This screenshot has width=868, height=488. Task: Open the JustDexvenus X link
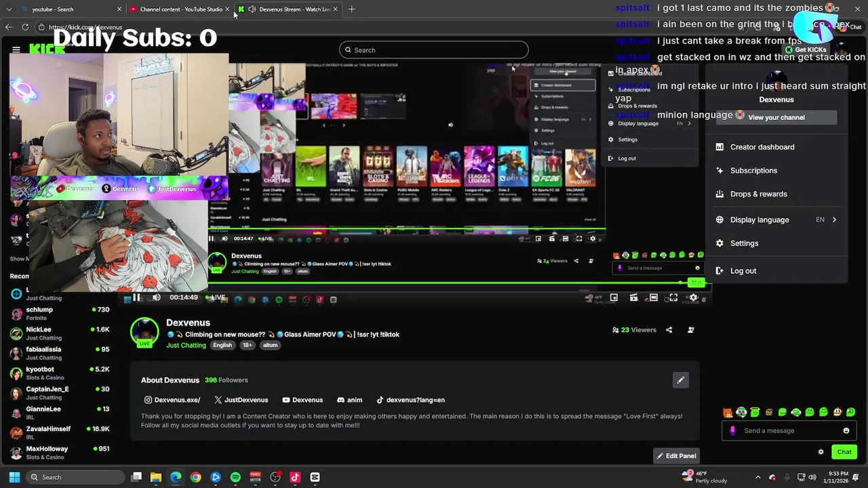241,400
